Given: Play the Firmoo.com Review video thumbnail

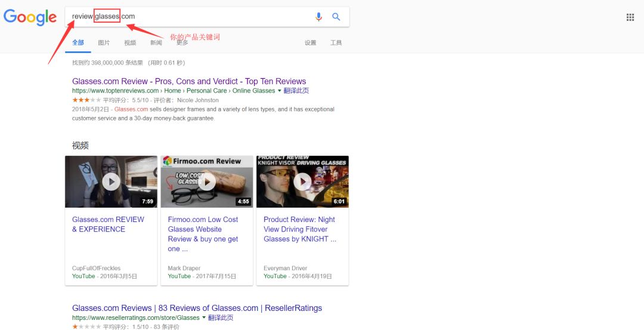Looking at the screenshot, I should (x=207, y=181).
